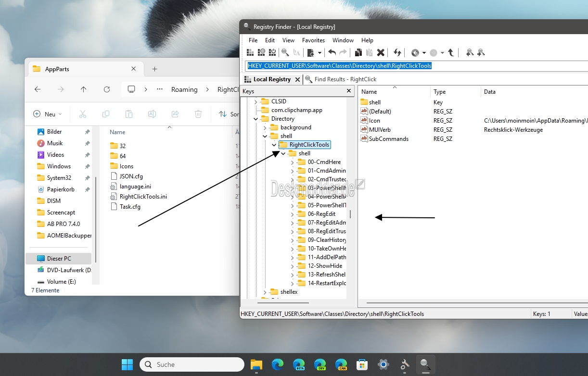
Task: Click the magnifier Find toolbar icon
Action: [285, 52]
